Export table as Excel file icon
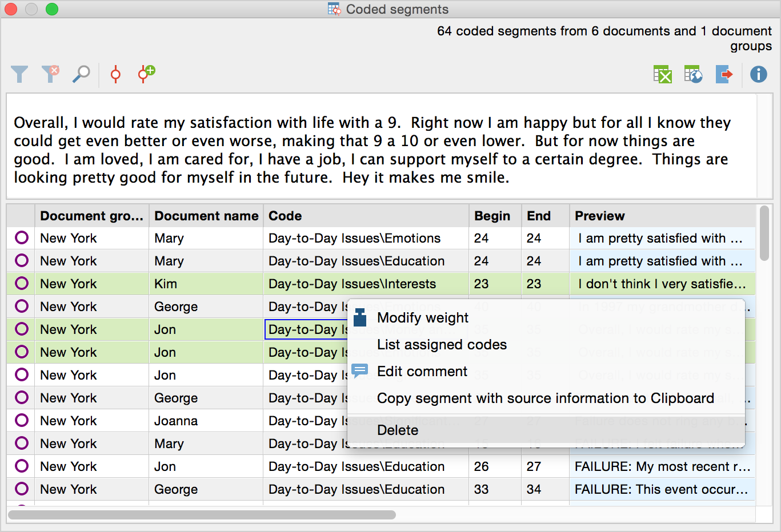 tap(662, 74)
